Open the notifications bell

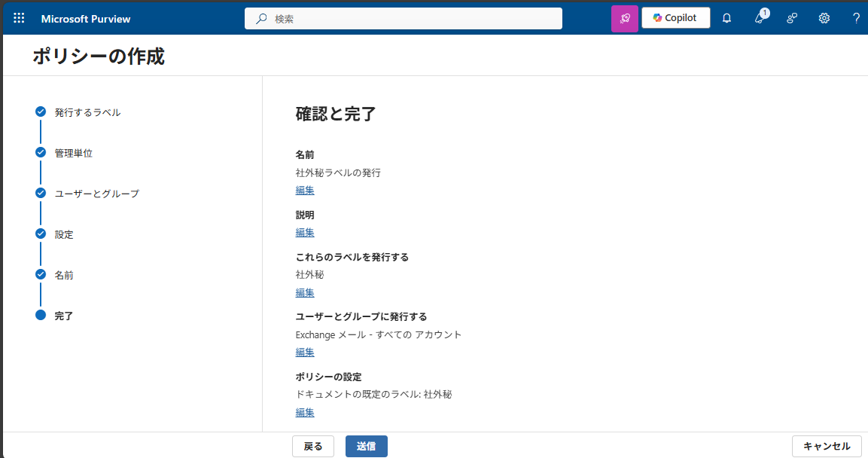(x=726, y=17)
